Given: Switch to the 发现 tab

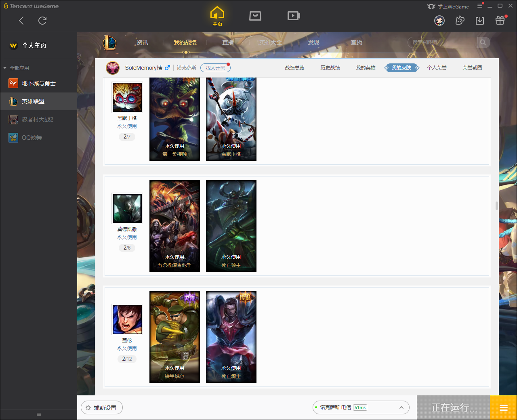Looking at the screenshot, I should point(313,42).
